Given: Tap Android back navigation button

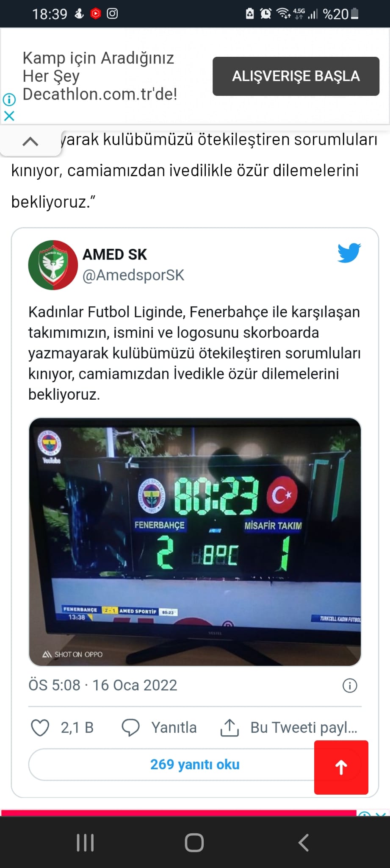Looking at the screenshot, I should [x=304, y=843].
